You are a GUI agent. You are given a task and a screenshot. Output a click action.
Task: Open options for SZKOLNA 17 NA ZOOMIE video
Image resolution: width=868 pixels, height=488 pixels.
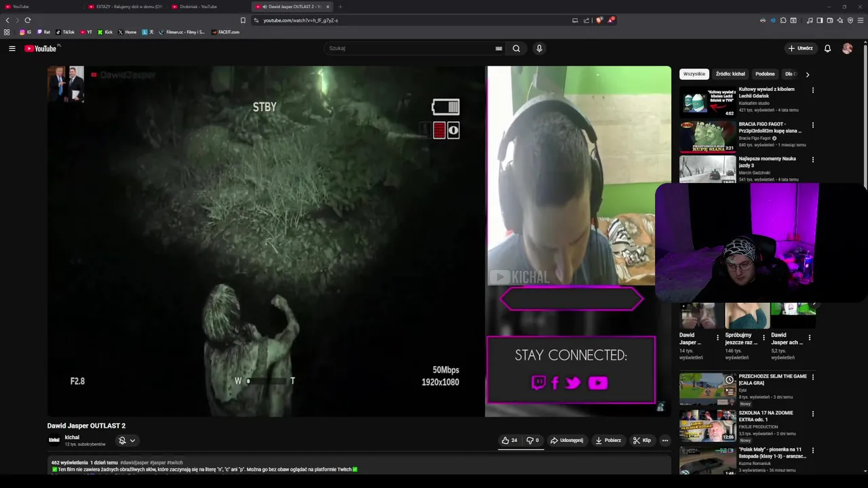(812, 413)
